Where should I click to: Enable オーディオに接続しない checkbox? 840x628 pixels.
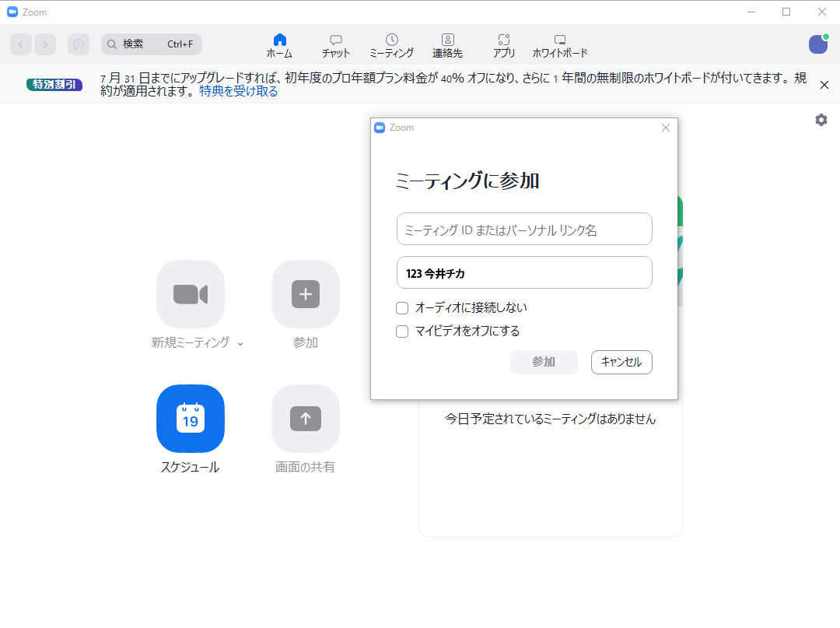402,308
